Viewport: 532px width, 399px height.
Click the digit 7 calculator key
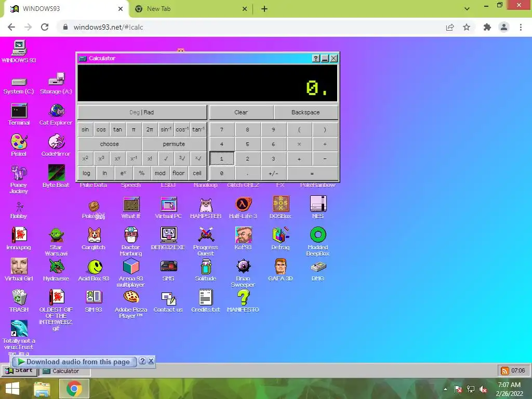point(222,129)
